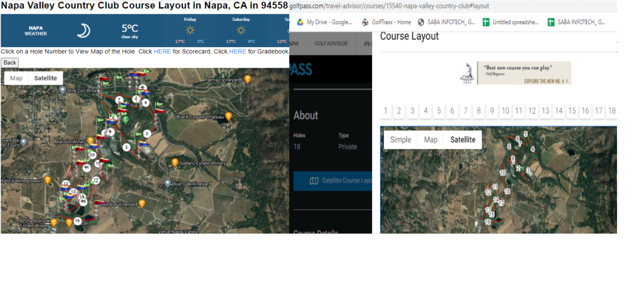The image size is (644, 286).
Task: Open the My Drive Google bookmark
Action: [x=324, y=22]
